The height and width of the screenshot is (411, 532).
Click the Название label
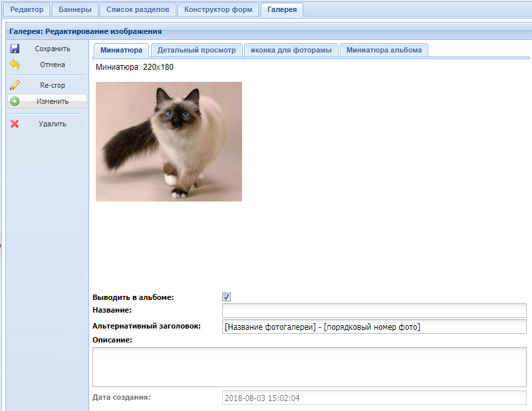click(112, 310)
